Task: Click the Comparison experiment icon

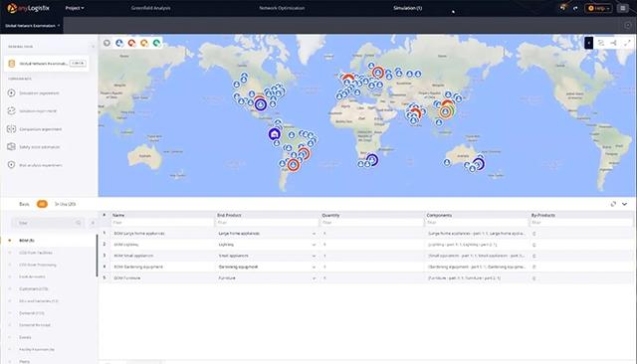Action: (x=11, y=129)
